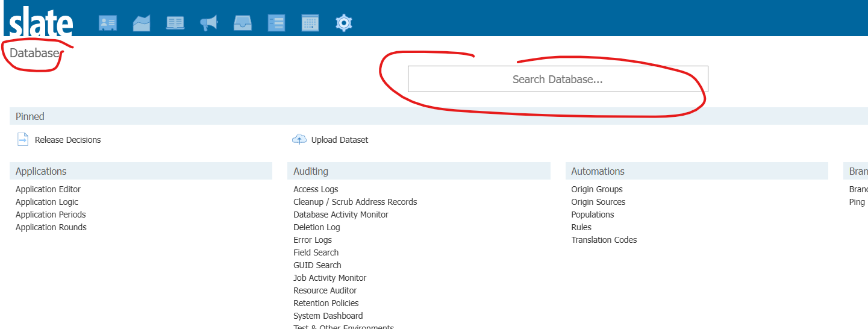
Task: Open Translation Codes link
Action: [x=604, y=240]
